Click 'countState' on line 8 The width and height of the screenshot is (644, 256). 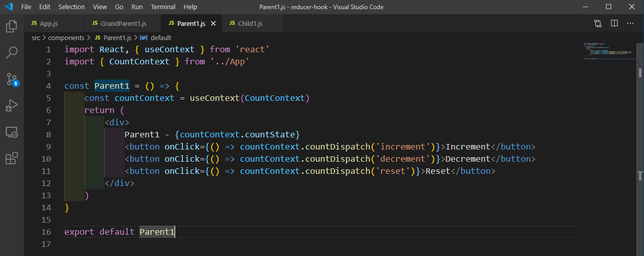pyautogui.click(x=270, y=134)
